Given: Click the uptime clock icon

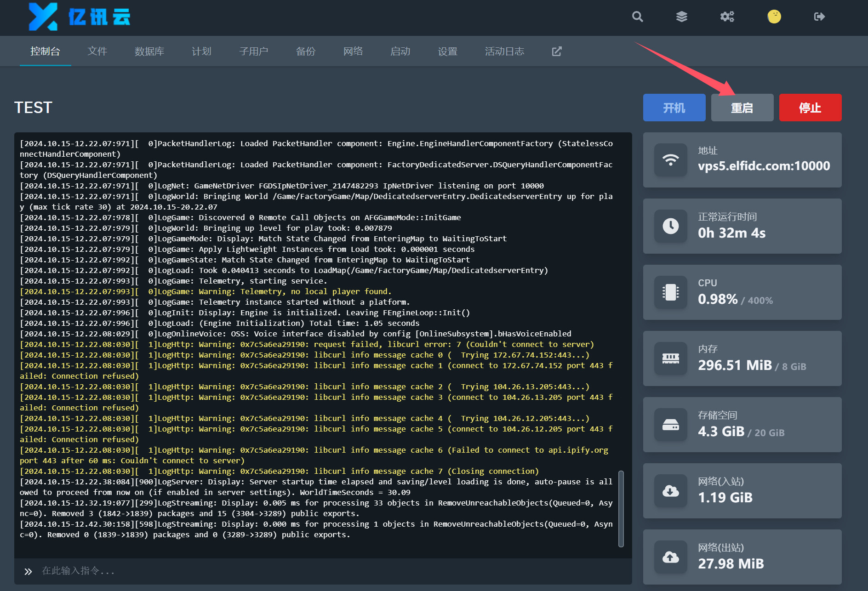Looking at the screenshot, I should [671, 226].
